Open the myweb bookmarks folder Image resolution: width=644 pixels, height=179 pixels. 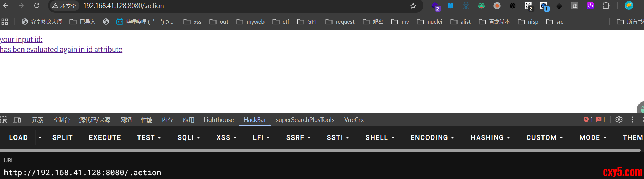250,21
